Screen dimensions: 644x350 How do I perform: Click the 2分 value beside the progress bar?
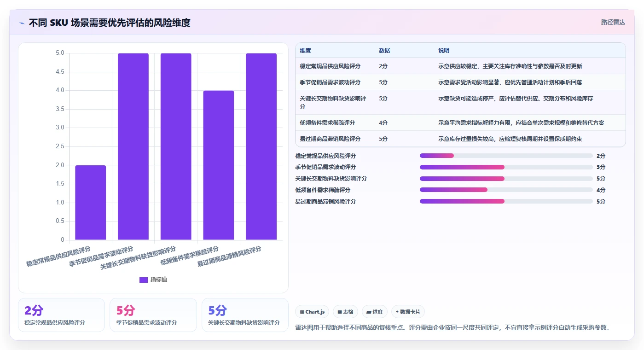point(601,156)
